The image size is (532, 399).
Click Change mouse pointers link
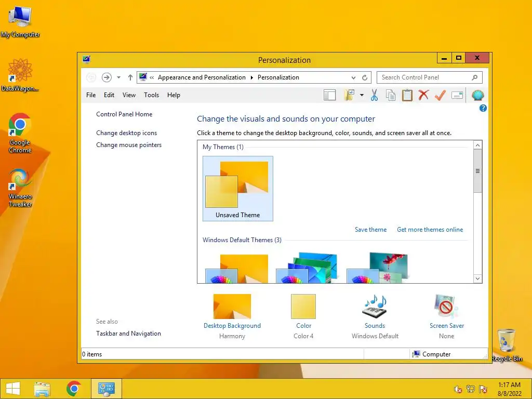tap(129, 145)
